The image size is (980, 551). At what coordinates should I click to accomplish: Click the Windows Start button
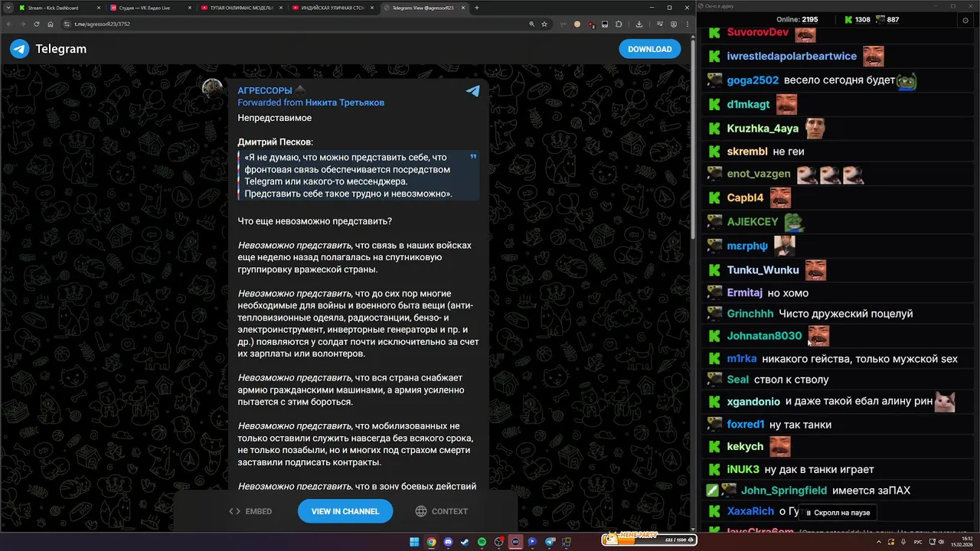coord(414,542)
